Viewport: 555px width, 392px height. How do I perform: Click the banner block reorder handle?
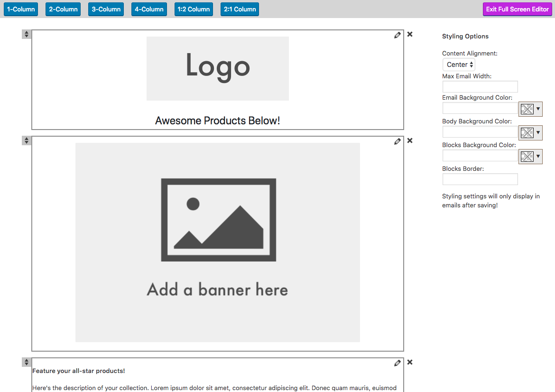point(27,140)
